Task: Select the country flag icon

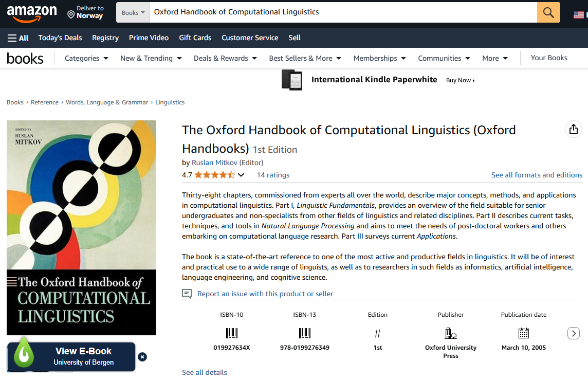Action: [x=579, y=14]
